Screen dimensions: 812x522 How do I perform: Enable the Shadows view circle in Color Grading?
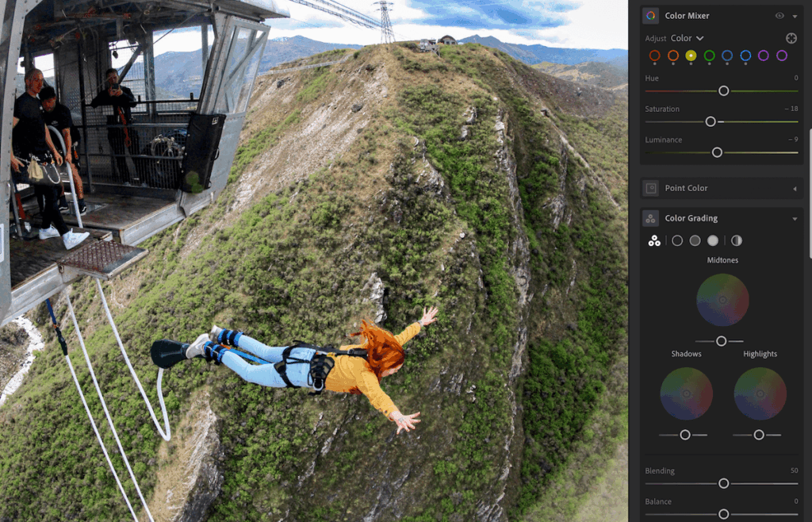[678, 240]
